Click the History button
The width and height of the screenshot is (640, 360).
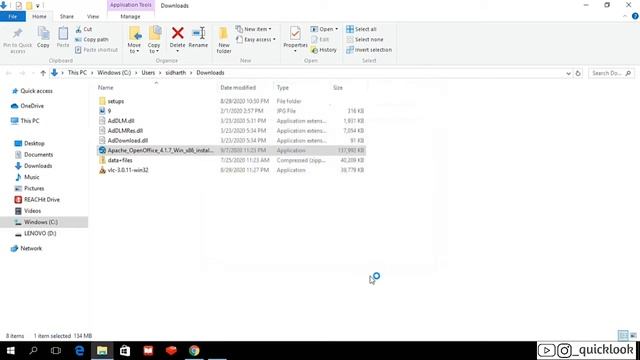(x=324, y=50)
